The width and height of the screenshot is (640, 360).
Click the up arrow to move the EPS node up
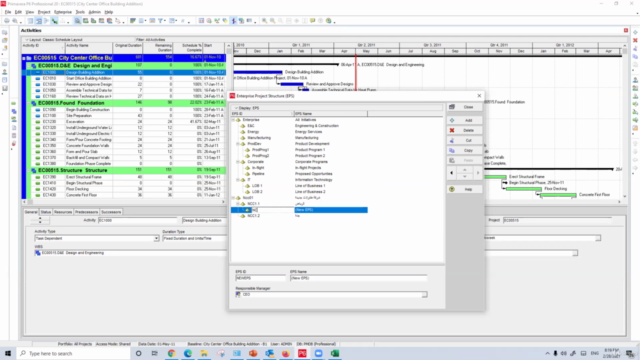pyautogui.click(x=464, y=170)
